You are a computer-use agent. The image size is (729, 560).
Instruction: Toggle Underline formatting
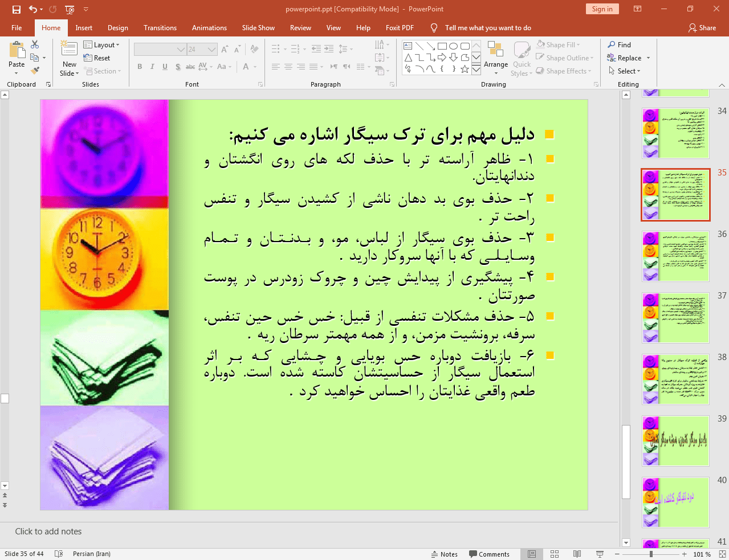pyautogui.click(x=165, y=67)
